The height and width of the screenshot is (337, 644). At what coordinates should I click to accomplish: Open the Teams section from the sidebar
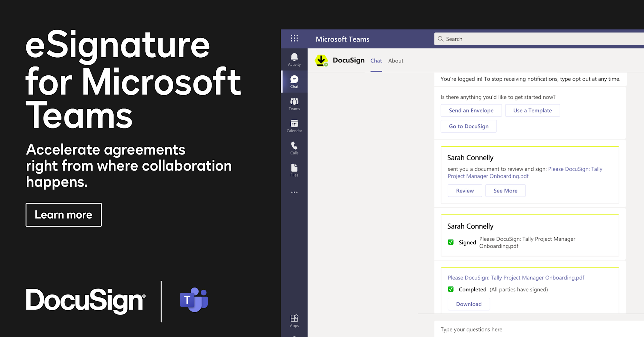(294, 103)
